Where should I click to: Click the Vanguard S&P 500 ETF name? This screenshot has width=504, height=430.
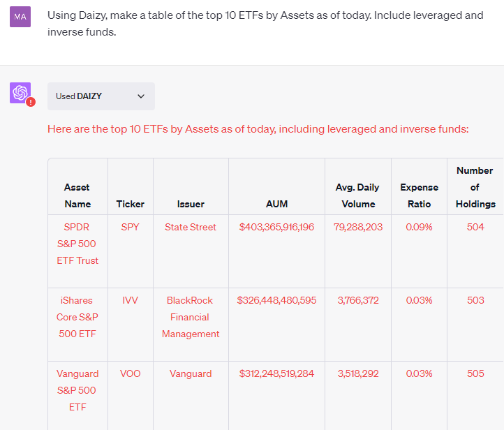click(77, 390)
